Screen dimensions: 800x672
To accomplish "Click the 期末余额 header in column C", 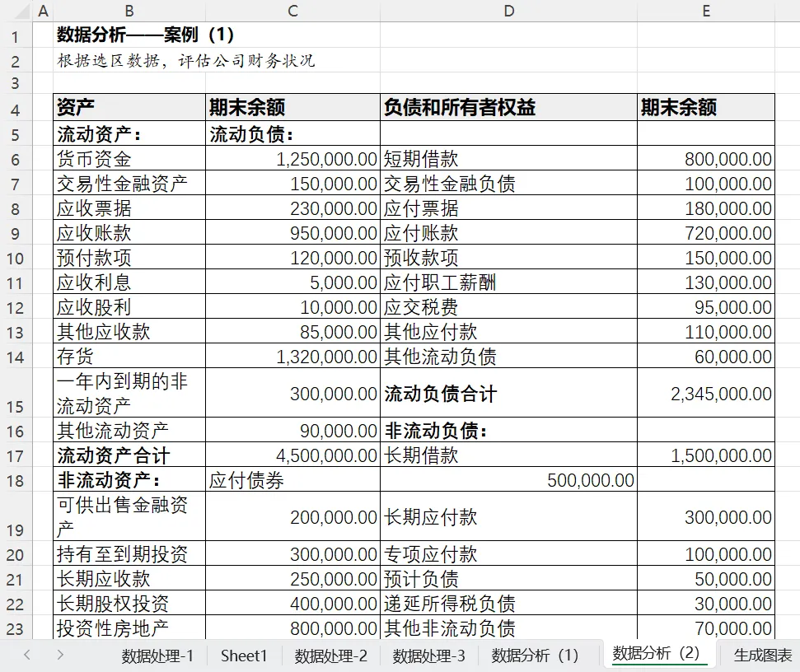I will point(292,107).
